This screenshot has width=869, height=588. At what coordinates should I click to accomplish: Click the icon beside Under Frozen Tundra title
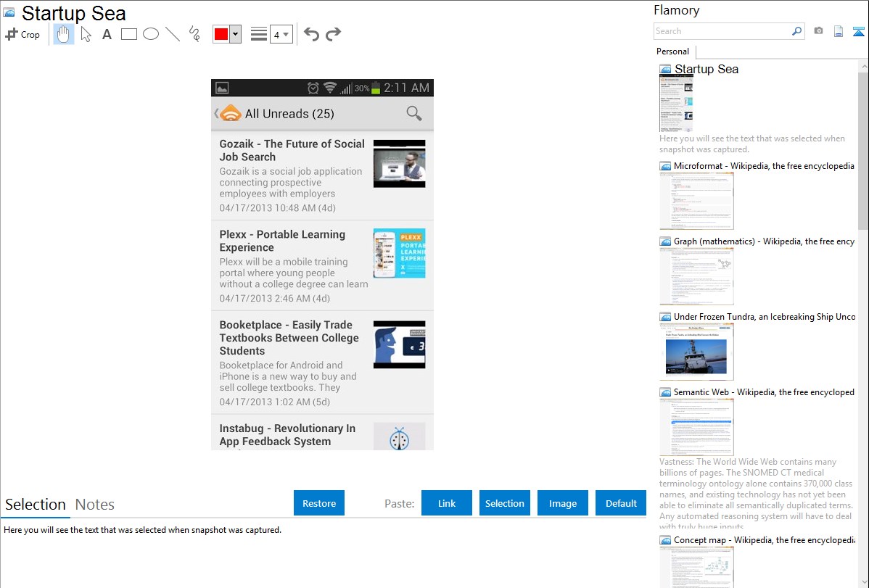665,317
